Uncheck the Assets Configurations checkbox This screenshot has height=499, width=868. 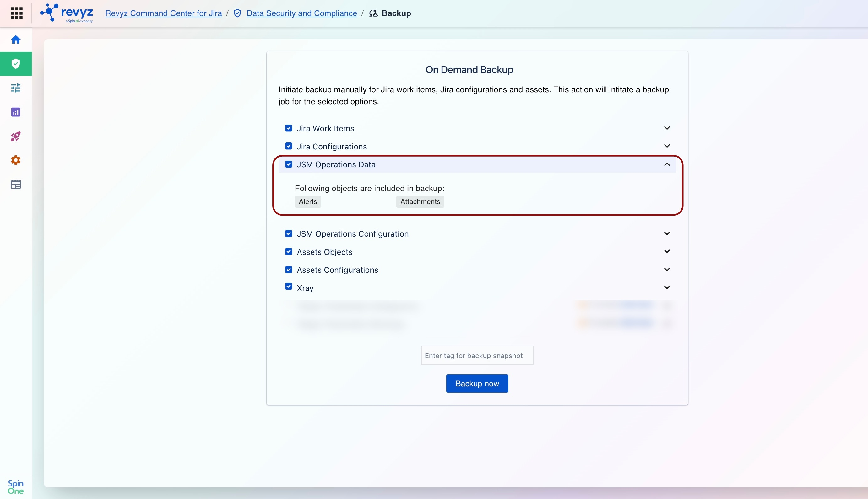tap(289, 270)
